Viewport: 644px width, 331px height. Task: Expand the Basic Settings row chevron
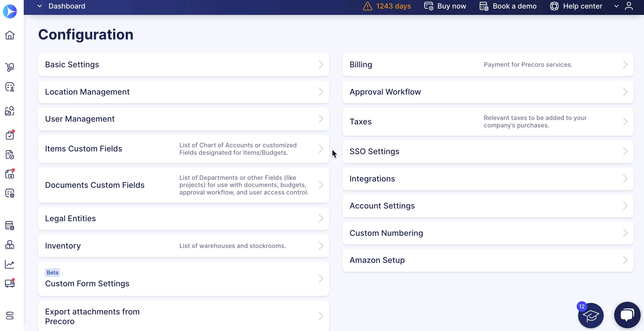(x=321, y=65)
